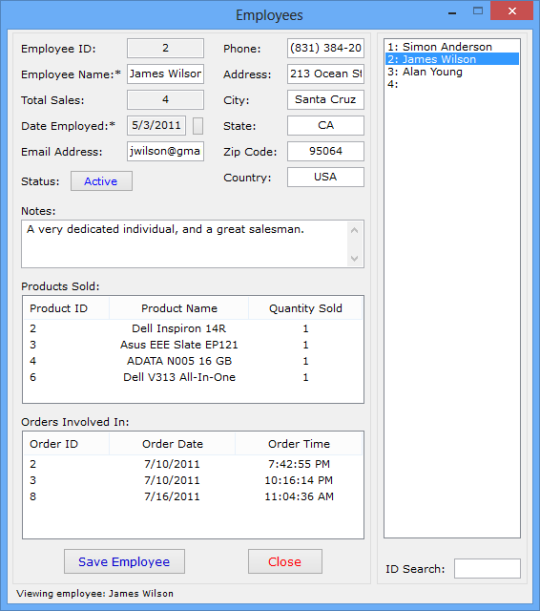Select the order at 7:42:55 PM
Screen dimensions: 540x611
click(x=193, y=464)
